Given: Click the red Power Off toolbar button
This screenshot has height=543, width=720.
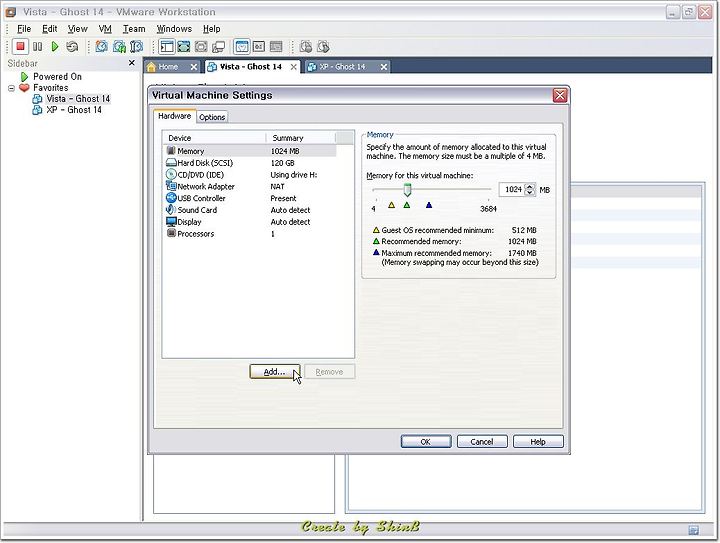Looking at the screenshot, I should [x=20, y=46].
